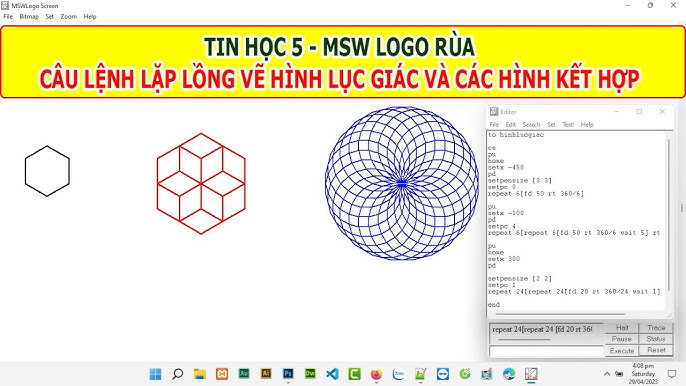Open Edit menu in Editor window

point(511,125)
